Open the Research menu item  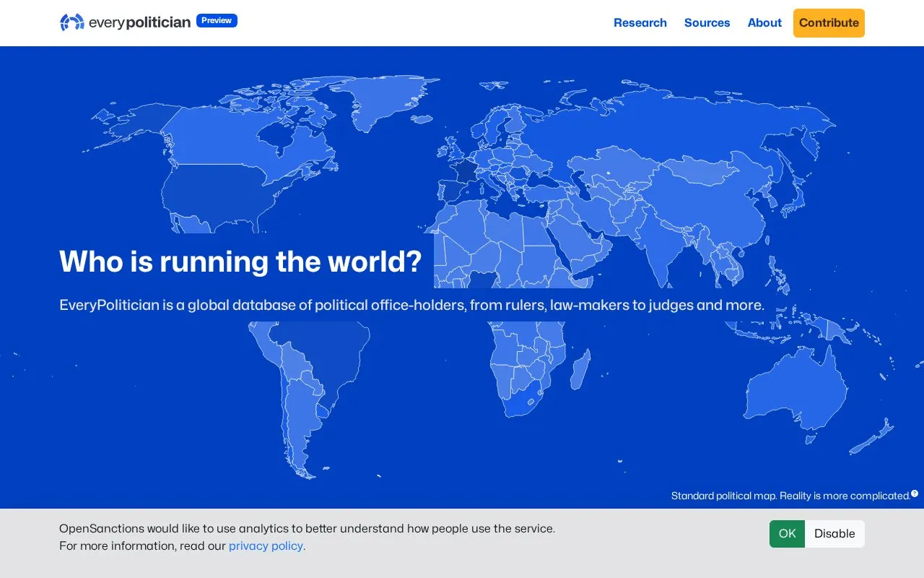tap(640, 22)
